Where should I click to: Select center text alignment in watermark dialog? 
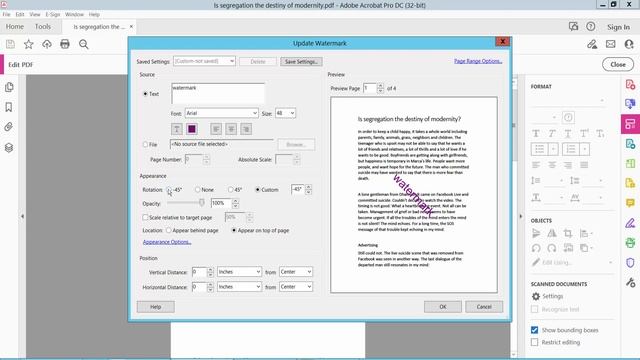click(x=231, y=129)
